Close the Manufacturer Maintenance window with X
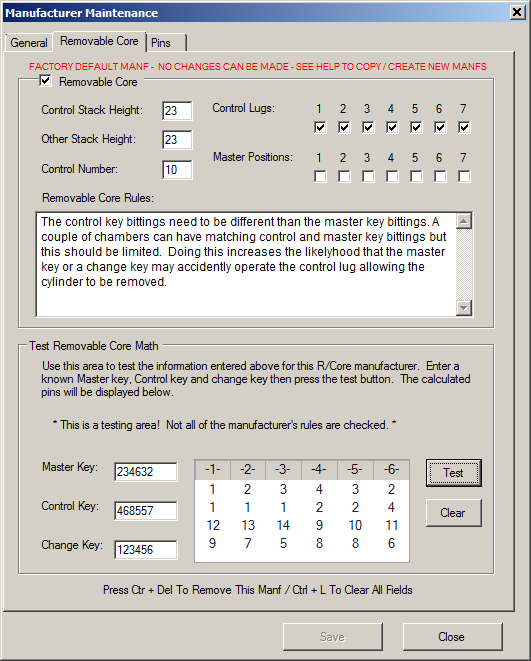 point(517,13)
